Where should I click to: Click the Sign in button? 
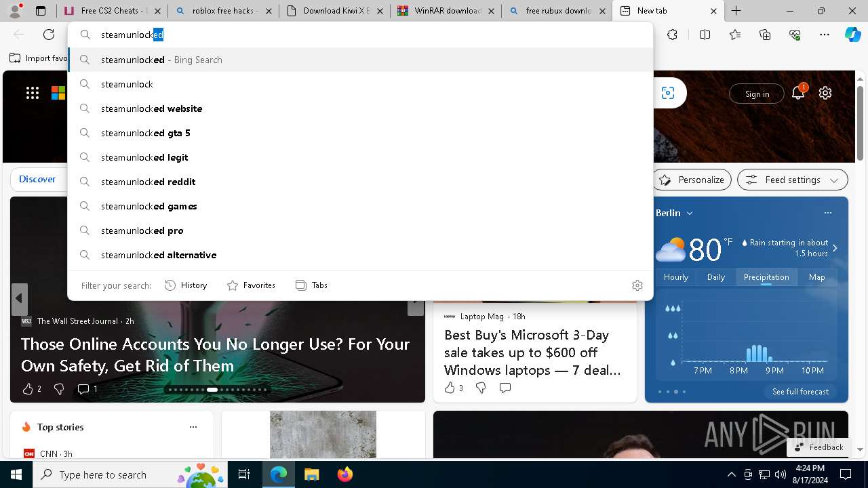(757, 94)
